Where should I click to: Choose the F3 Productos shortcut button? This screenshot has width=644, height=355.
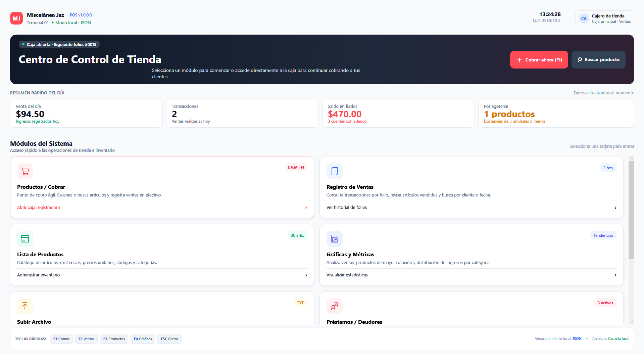click(114, 339)
